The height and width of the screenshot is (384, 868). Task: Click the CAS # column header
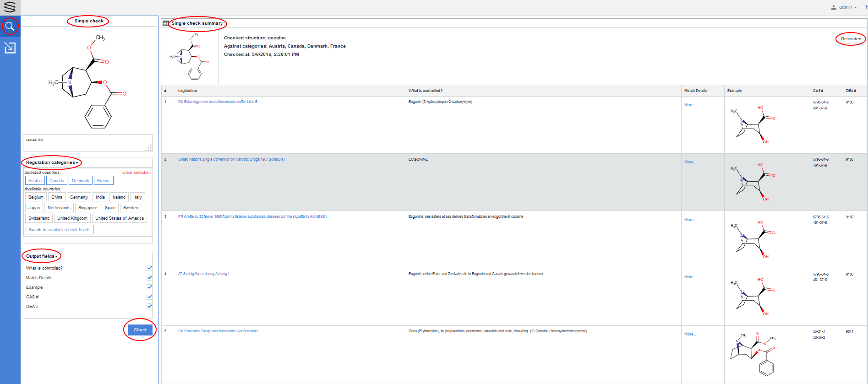[818, 91]
